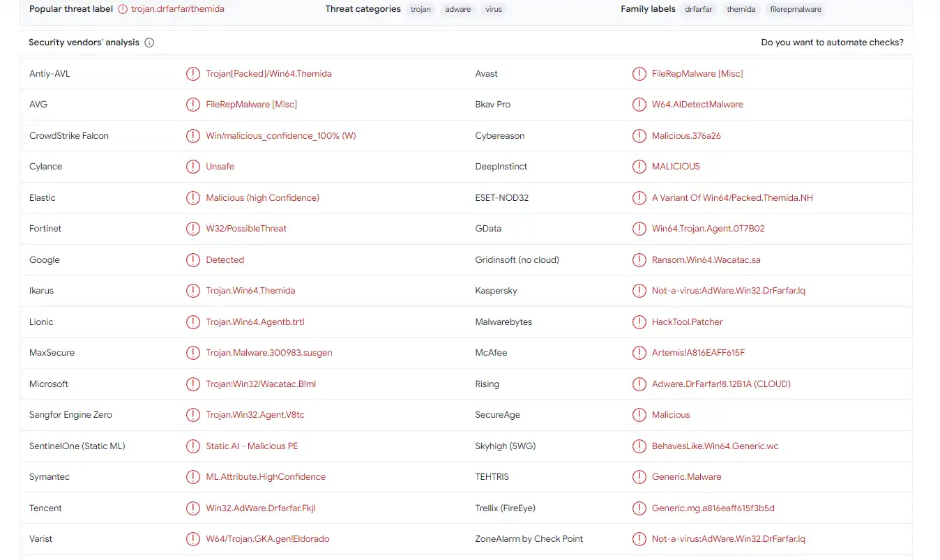Click the alert icon in the ZoneAlarm row
The image size is (940, 560).
639,539
